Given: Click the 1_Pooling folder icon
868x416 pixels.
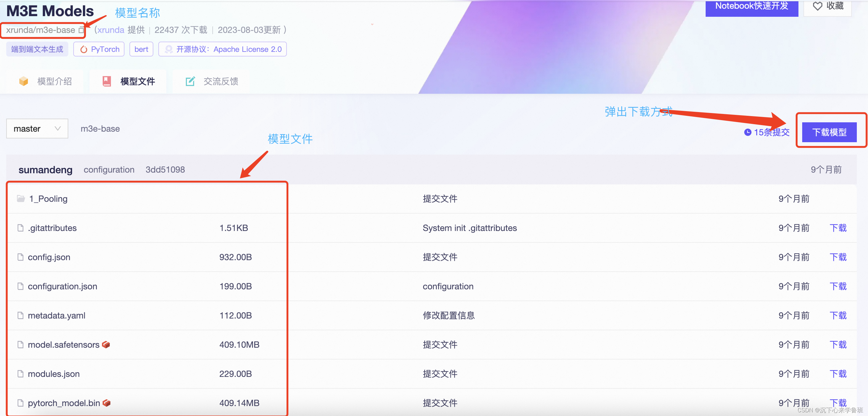Looking at the screenshot, I should pyautogui.click(x=21, y=199).
